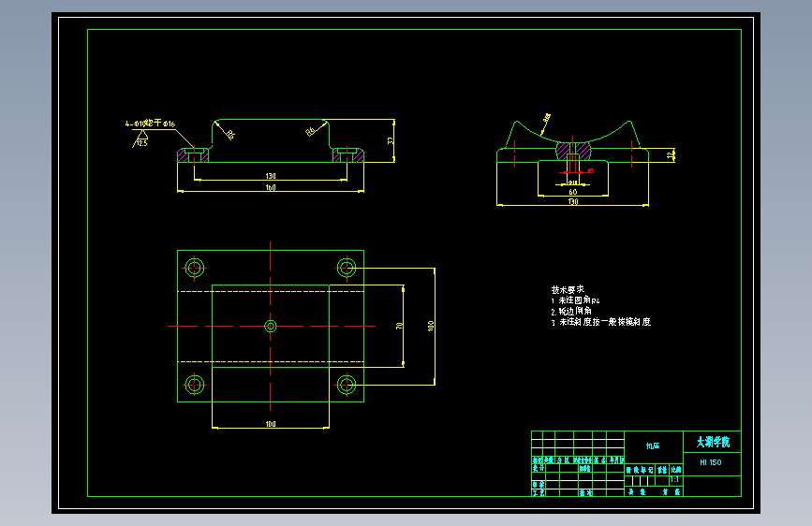Select the "33" height dimension

[391, 140]
